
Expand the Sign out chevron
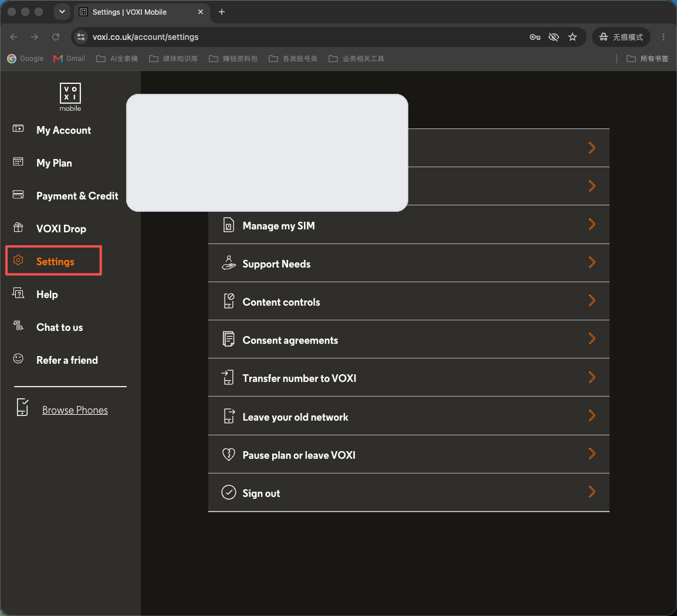point(592,492)
